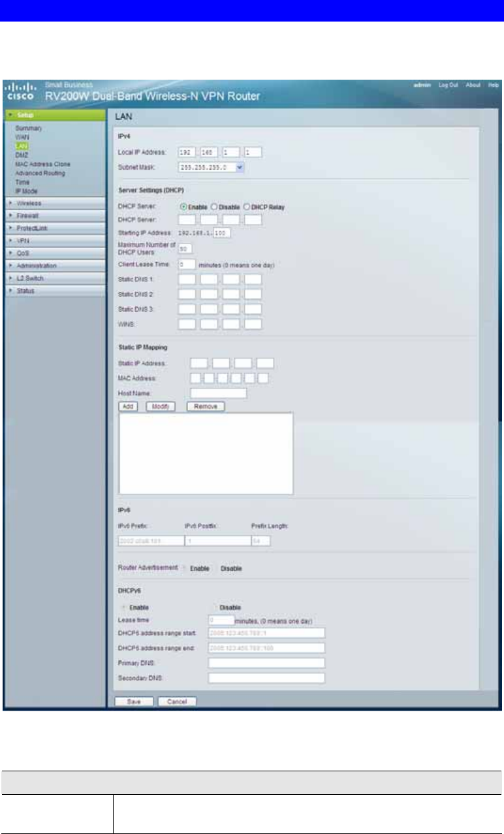
Task: Click the Secondary DNS field
Action: tap(266, 678)
